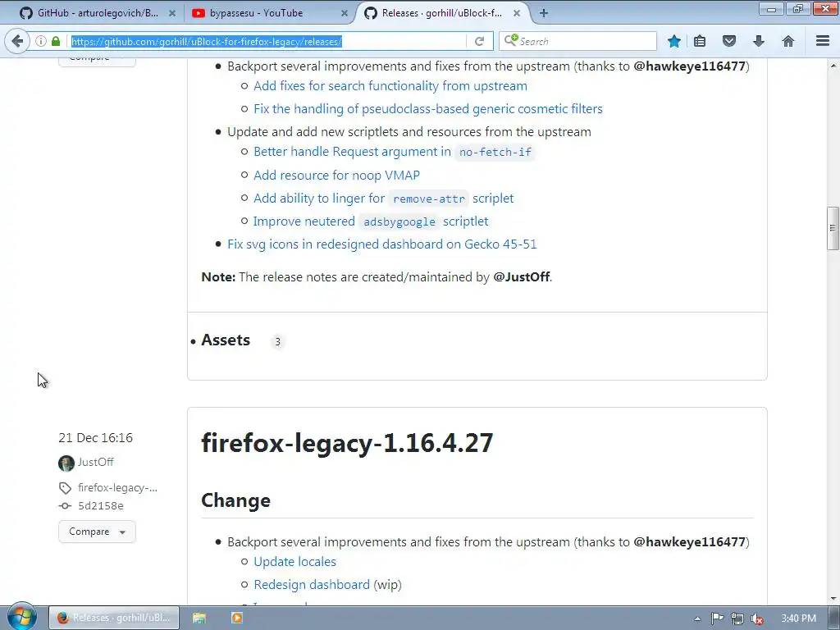Open site information icon in address bar
The height and width of the screenshot is (630, 840).
[x=41, y=41]
